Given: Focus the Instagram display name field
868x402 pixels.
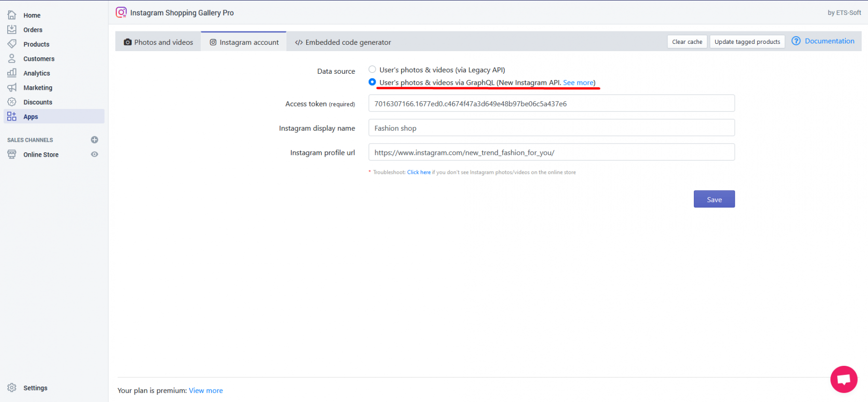Looking at the screenshot, I should [x=552, y=128].
